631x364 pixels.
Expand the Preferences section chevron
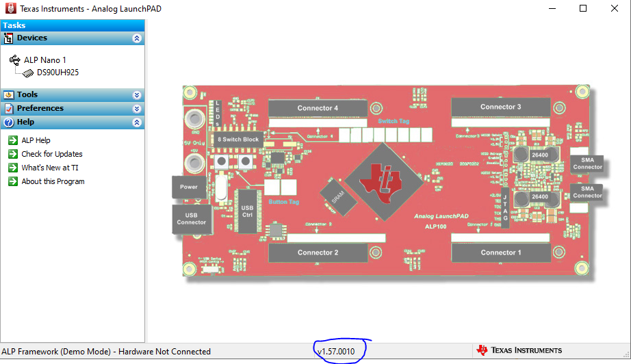tap(137, 109)
